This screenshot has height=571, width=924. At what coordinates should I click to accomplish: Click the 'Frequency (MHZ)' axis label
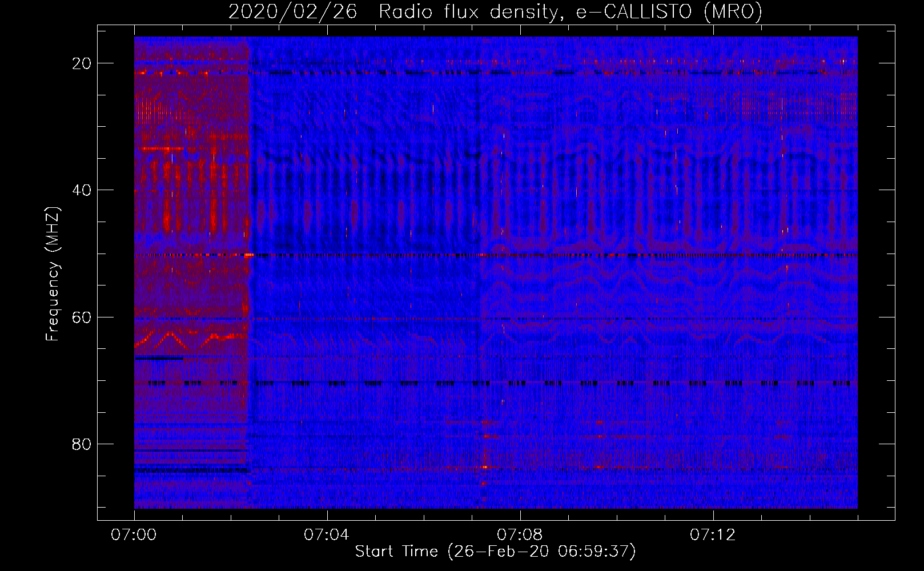(53, 274)
